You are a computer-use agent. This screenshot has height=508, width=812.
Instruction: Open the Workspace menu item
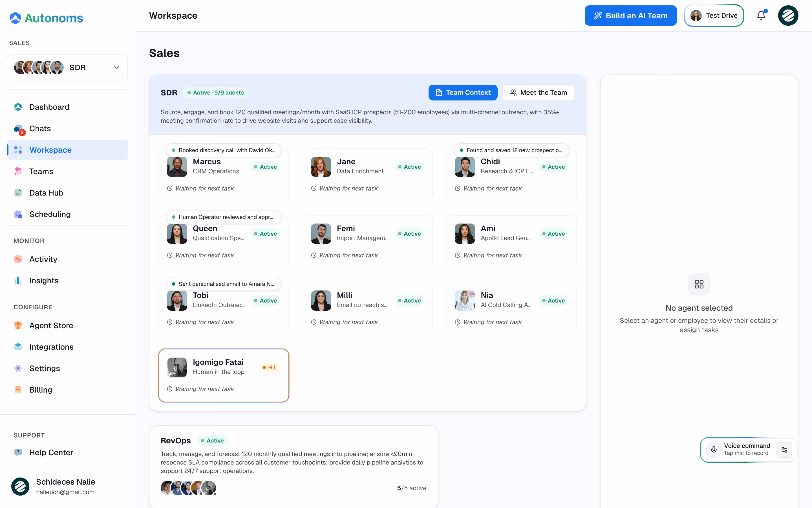[x=67, y=150]
